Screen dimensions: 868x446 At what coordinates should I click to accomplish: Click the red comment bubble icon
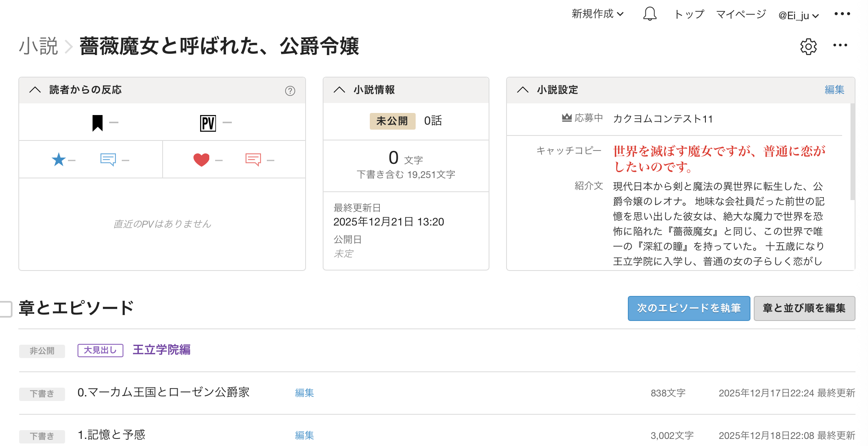click(x=253, y=160)
